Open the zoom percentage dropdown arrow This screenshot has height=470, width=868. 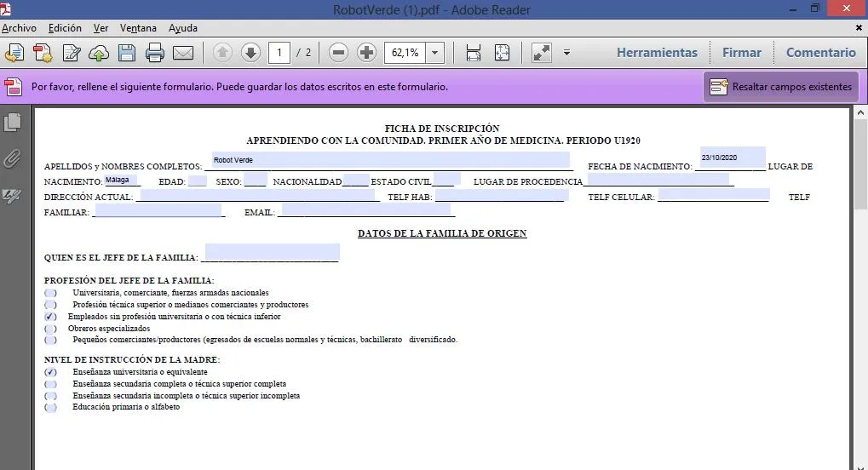(x=435, y=53)
